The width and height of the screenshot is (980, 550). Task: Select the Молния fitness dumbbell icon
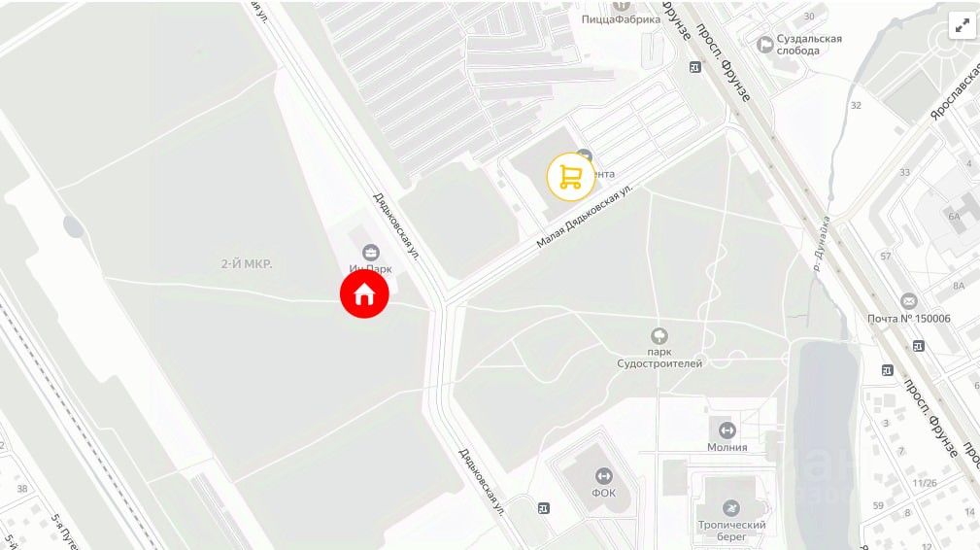click(727, 430)
